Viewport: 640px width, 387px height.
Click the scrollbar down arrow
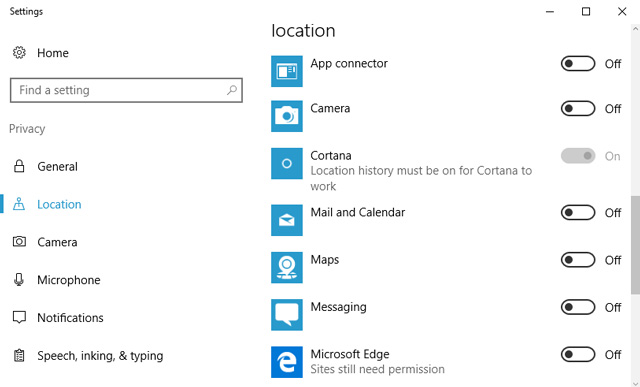coord(635,383)
